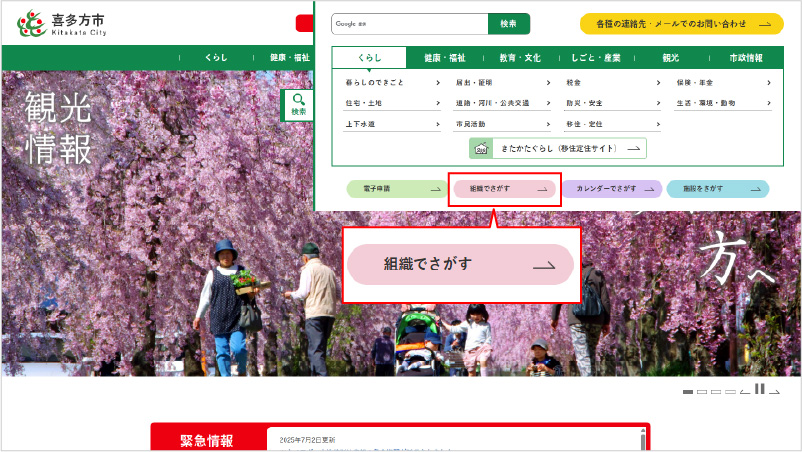
Task: Select the second slide indicator
Action: [702, 392]
